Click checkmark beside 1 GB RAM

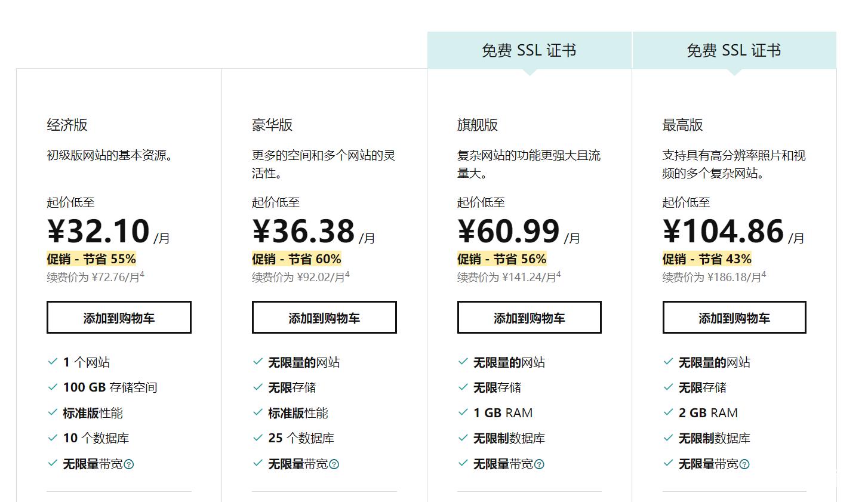[x=463, y=412]
